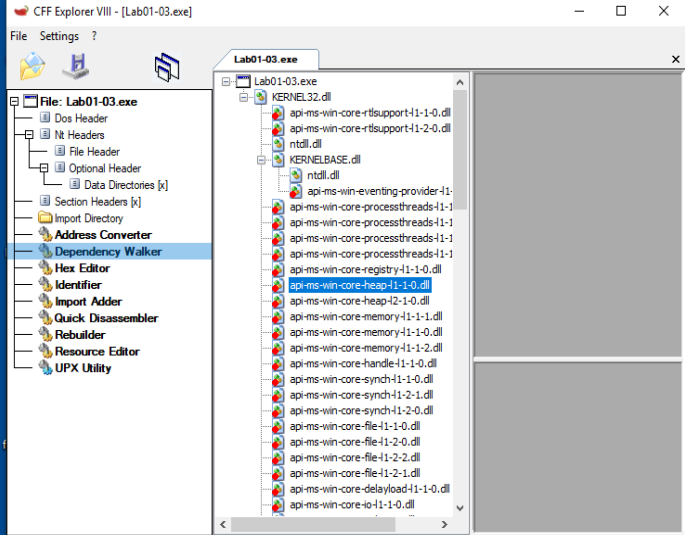Screen dimensions: 685x535
Task: Select File Header in the left tree
Action: coord(94,152)
